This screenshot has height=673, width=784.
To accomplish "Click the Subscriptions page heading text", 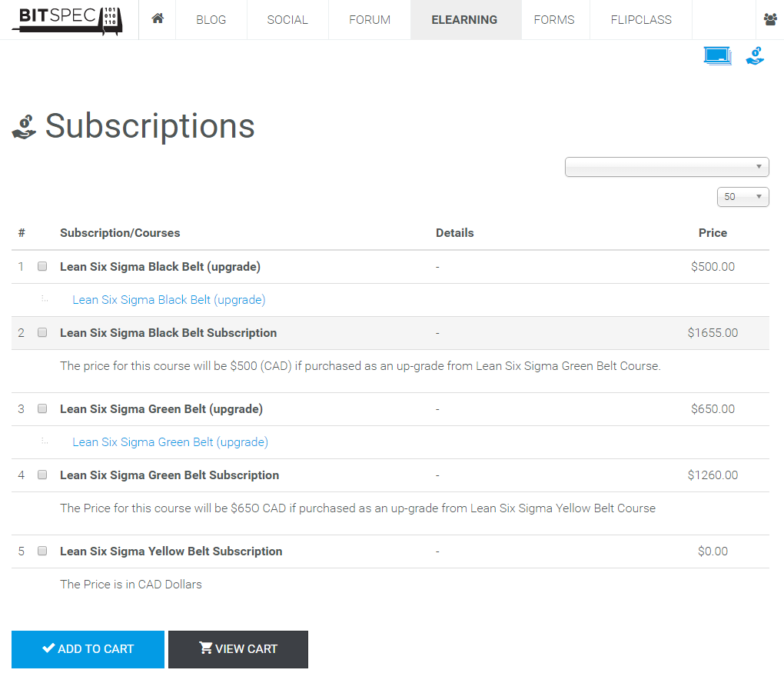I will pyautogui.click(x=150, y=126).
